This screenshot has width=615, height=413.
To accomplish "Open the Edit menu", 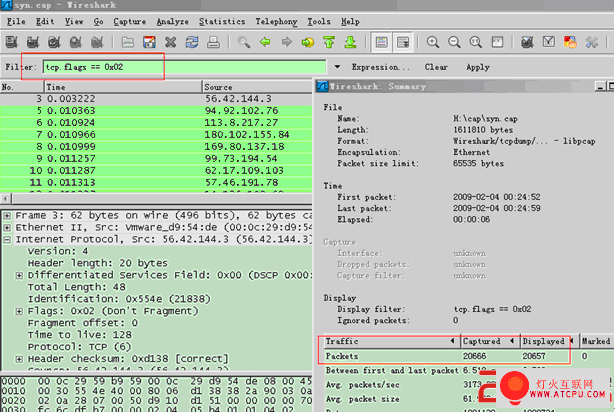I will point(45,22).
